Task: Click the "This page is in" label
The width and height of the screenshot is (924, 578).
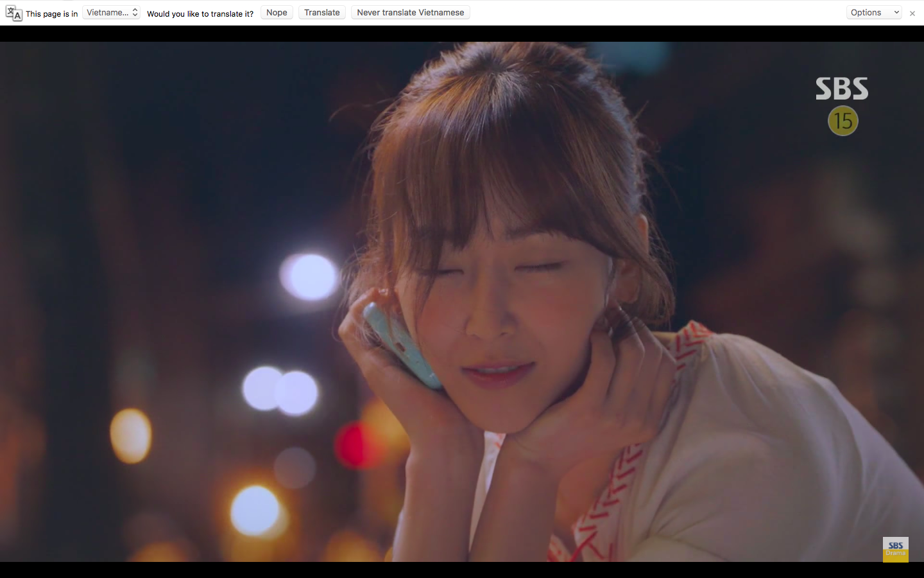Action: (51, 13)
